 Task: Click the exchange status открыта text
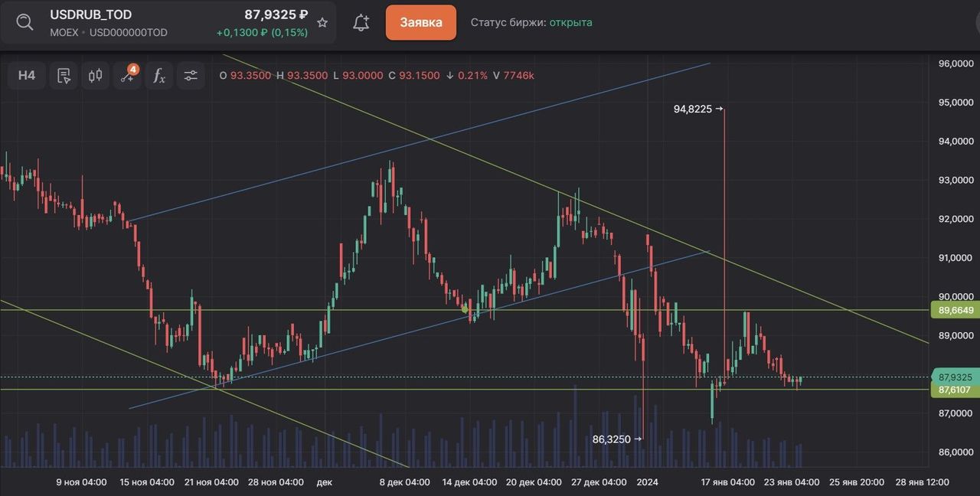pos(570,22)
